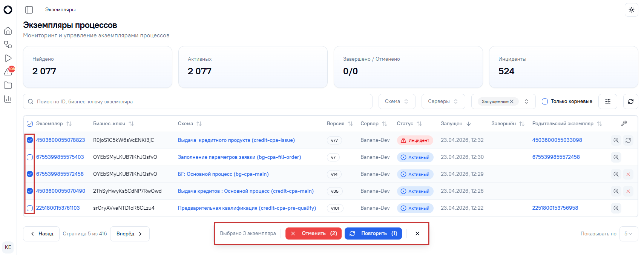644x255 pixels.
Task: Check the row for instance 6755399855575403
Action: coord(30,157)
